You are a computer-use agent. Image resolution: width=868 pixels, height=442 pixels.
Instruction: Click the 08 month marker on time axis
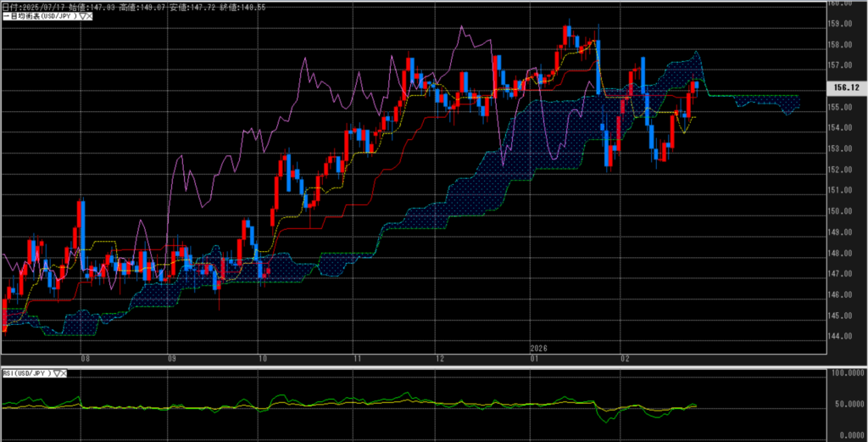[x=84, y=358]
